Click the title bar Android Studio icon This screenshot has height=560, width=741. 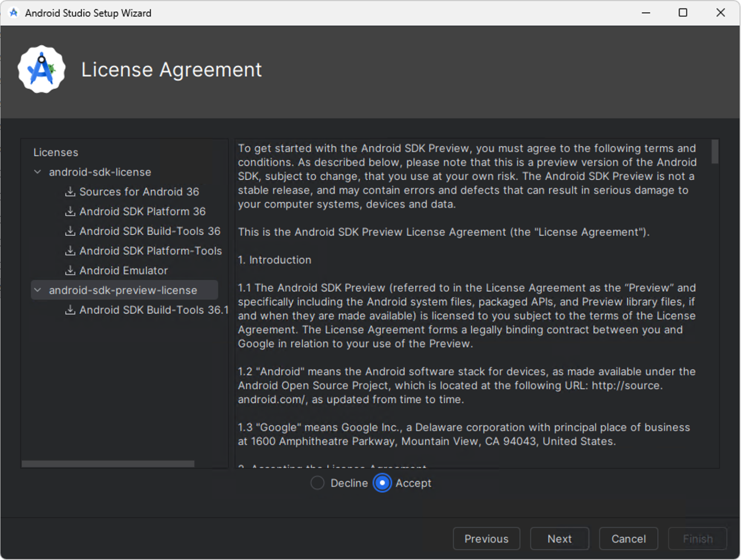[14, 13]
